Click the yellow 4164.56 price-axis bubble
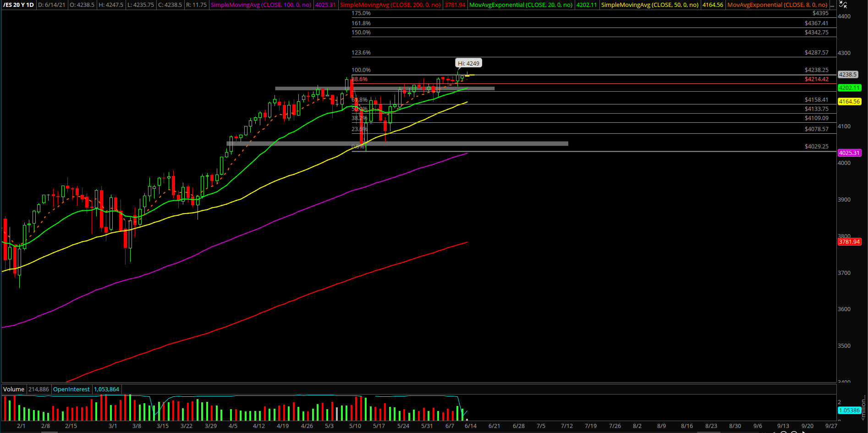Image resolution: width=868 pixels, height=433 pixels. (850, 102)
